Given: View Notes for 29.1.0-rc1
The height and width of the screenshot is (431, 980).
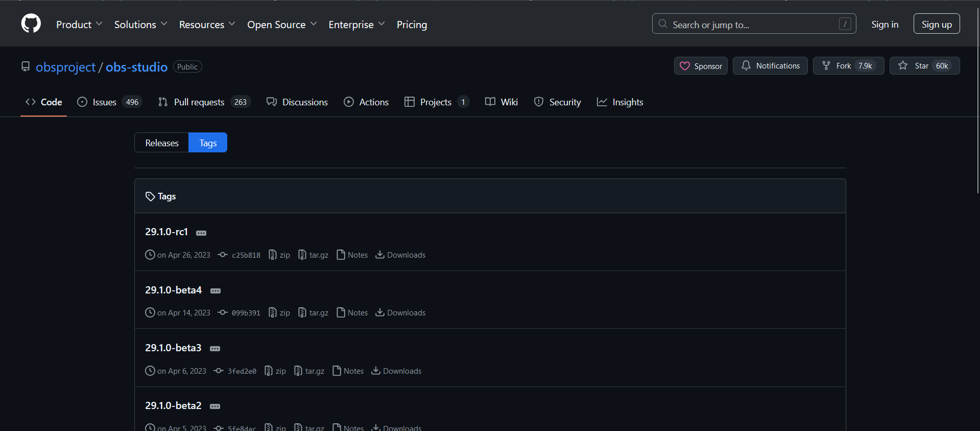Looking at the screenshot, I should point(352,255).
